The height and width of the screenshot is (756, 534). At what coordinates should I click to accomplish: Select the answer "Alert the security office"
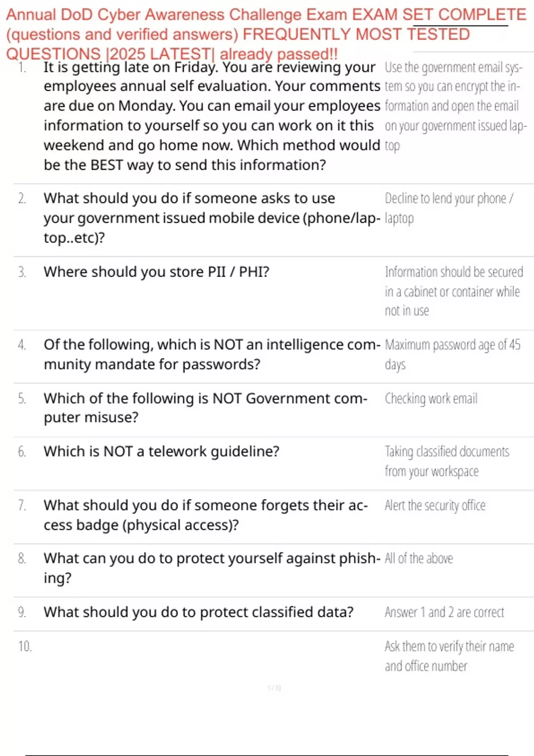(x=435, y=506)
